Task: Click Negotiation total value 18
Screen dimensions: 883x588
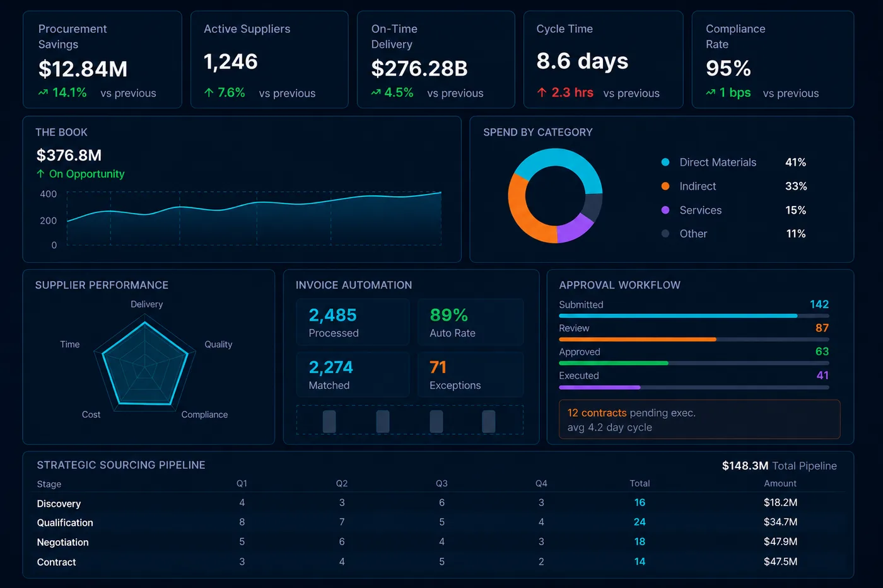Action: (640, 541)
